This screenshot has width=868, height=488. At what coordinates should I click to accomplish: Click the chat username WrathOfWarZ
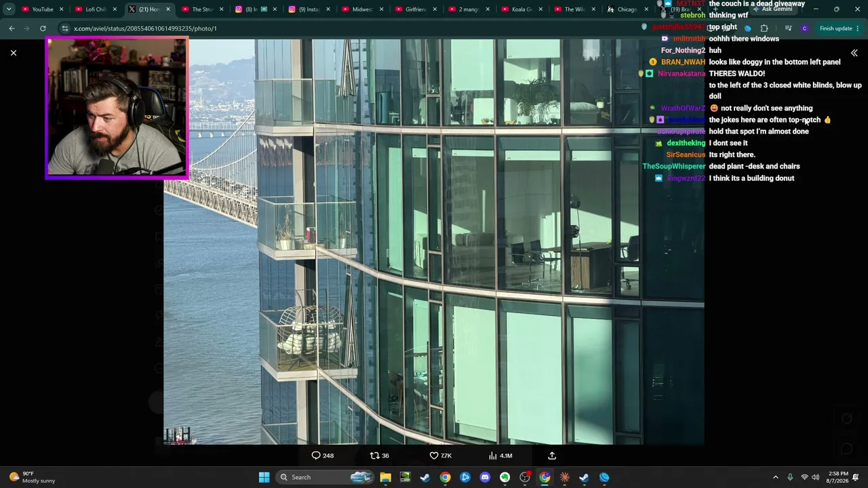click(683, 108)
